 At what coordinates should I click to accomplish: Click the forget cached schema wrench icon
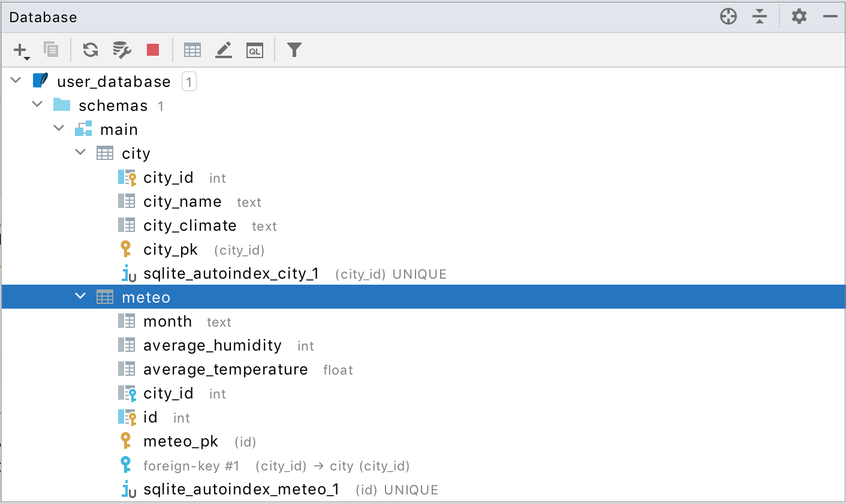(122, 50)
